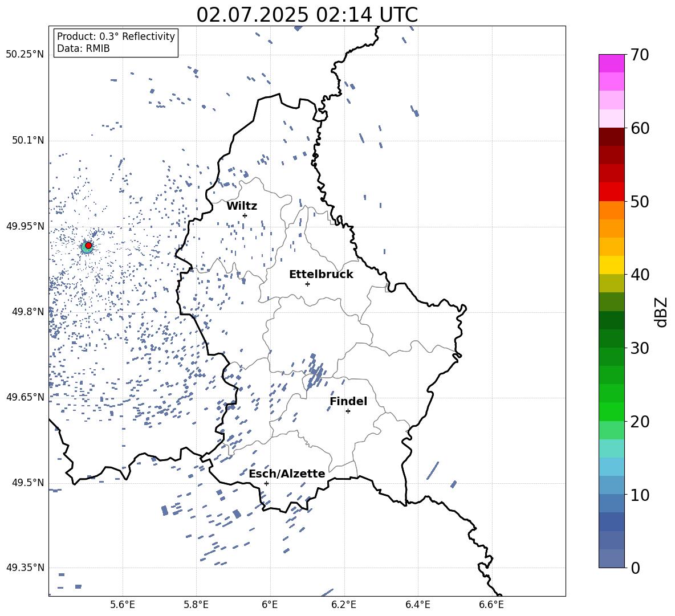Screen dimensions: 675x616
Task: Click the Wiltz city label
Action: (x=242, y=206)
